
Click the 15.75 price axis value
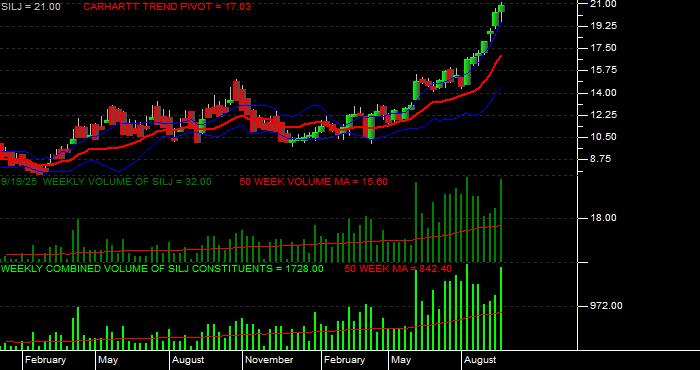(604, 71)
